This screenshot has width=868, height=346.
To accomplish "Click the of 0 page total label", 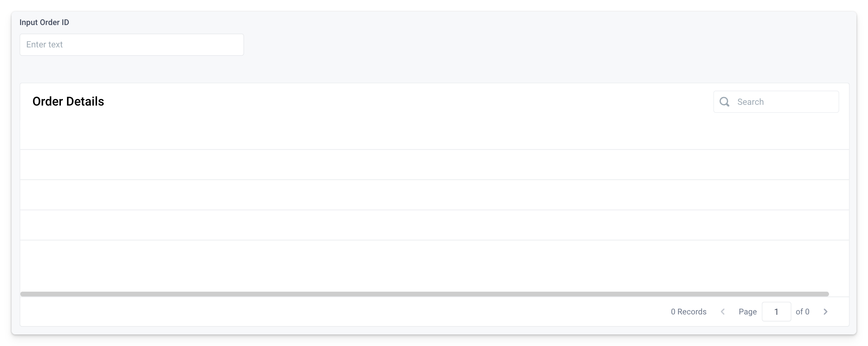I will pos(803,312).
